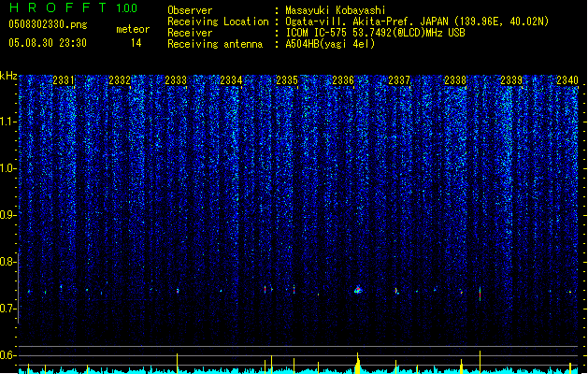Click the 2335 time marker
Screen dimensions: 588x374
click(287, 80)
